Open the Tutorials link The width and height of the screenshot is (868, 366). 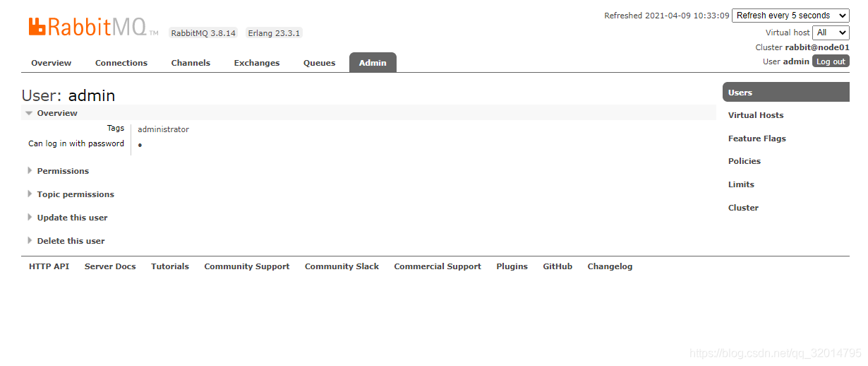point(170,266)
